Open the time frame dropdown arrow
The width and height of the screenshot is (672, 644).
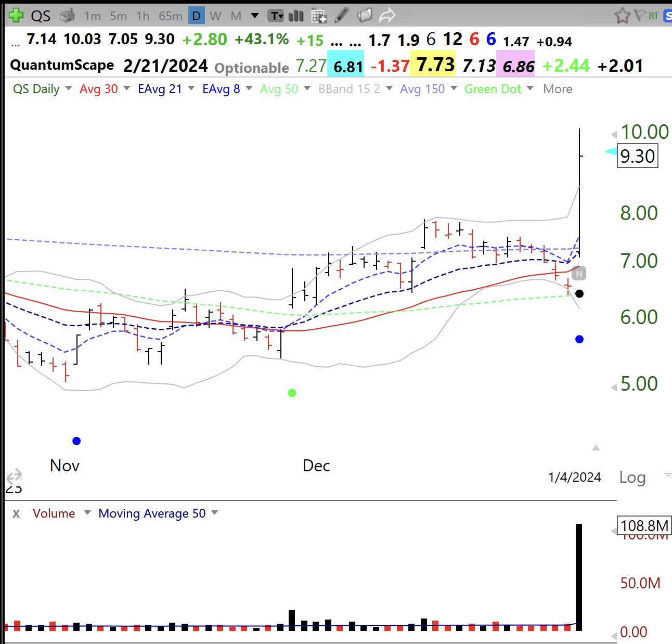(255, 16)
